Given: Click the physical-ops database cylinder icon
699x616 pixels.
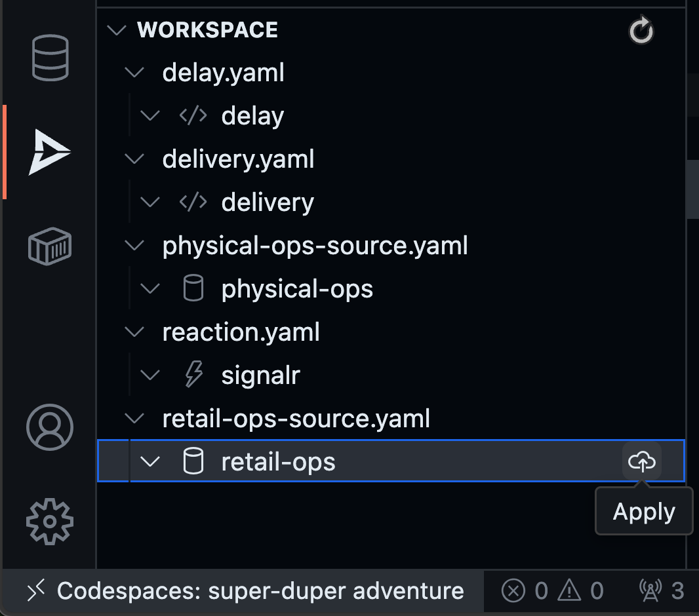Looking at the screenshot, I should coord(192,288).
